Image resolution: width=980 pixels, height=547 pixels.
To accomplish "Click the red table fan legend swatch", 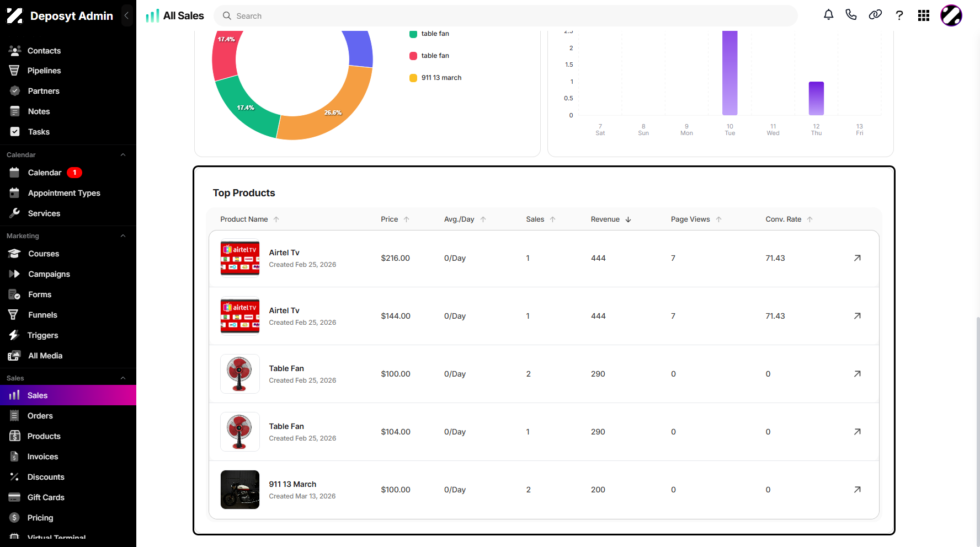I will click(x=413, y=56).
